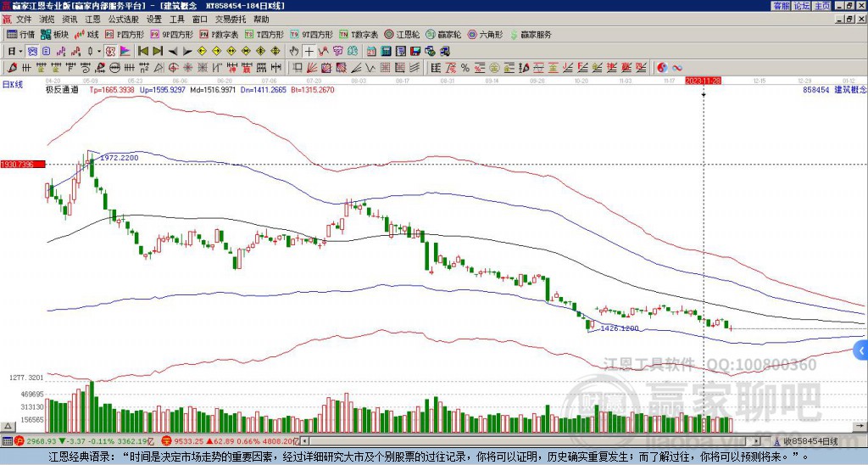Viewport: 868px width, 465px height.
Task: Open the 公式选股 menu
Action: tap(123, 19)
